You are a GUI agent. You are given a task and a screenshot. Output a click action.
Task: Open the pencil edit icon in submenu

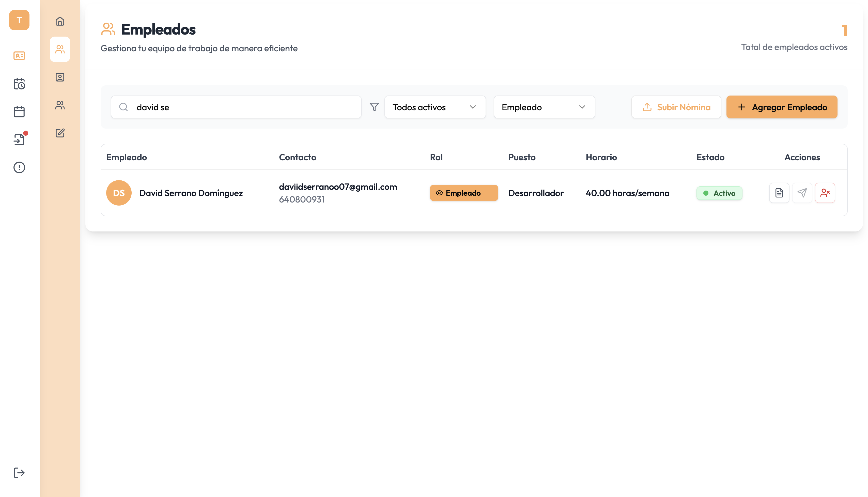pyautogui.click(x=60, y=133)
